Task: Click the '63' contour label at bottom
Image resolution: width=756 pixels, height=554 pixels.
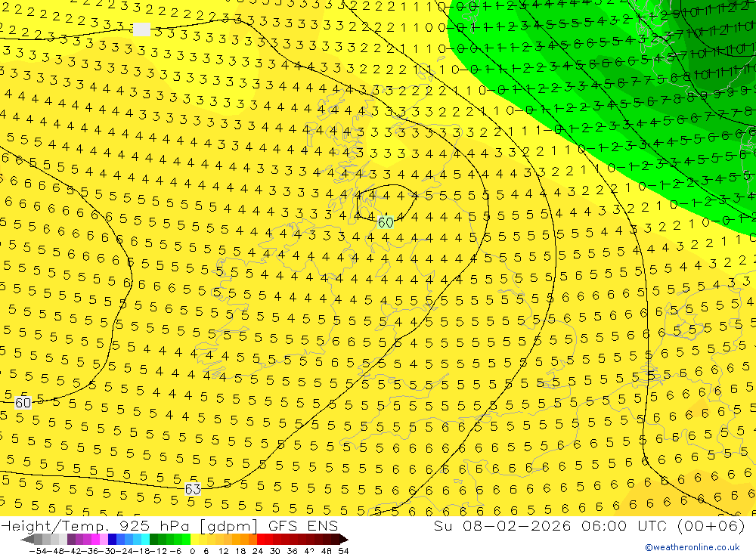Action: point(193,490)
